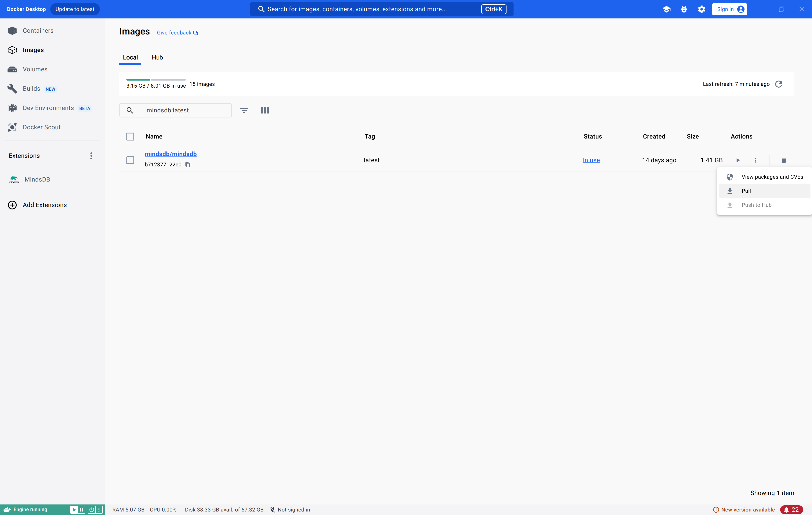812x515 pixels.
Task: Switch to the Hub tab
Action: 157,57
